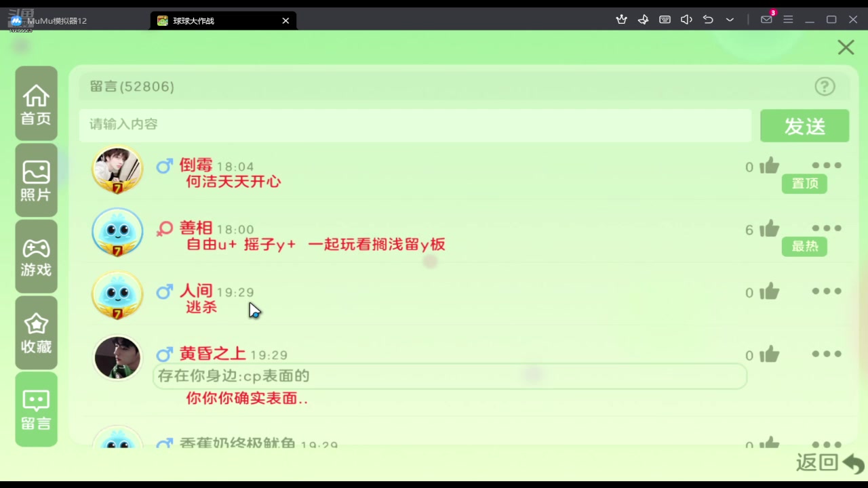
Task: Click the username 善相
Action: 196,228
